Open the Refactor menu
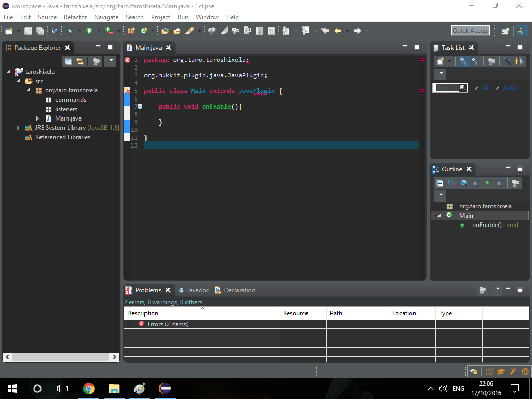The image size is (532, 399). [x=75, y=17]
